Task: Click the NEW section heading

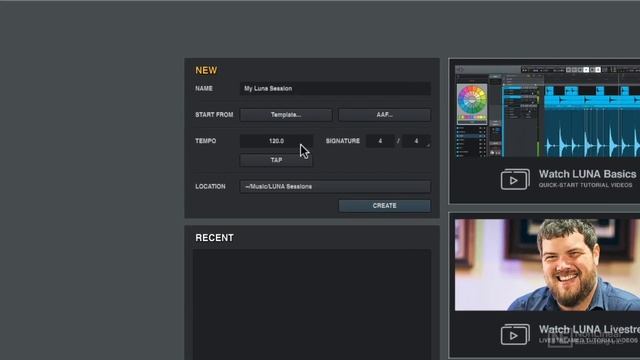Action: [x=206, y=70]
